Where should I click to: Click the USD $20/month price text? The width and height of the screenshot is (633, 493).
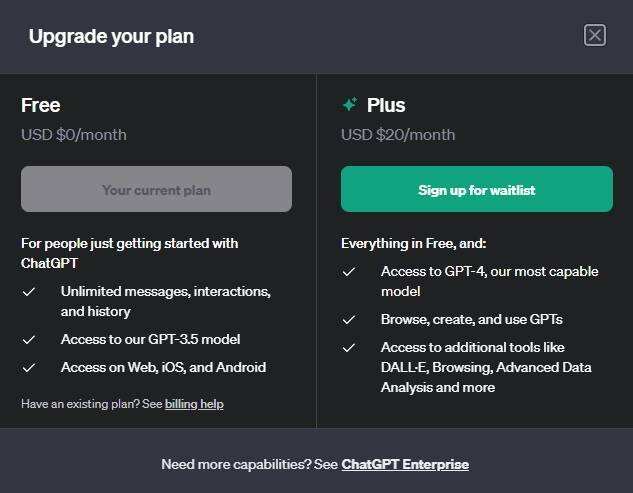pos(398,134)
